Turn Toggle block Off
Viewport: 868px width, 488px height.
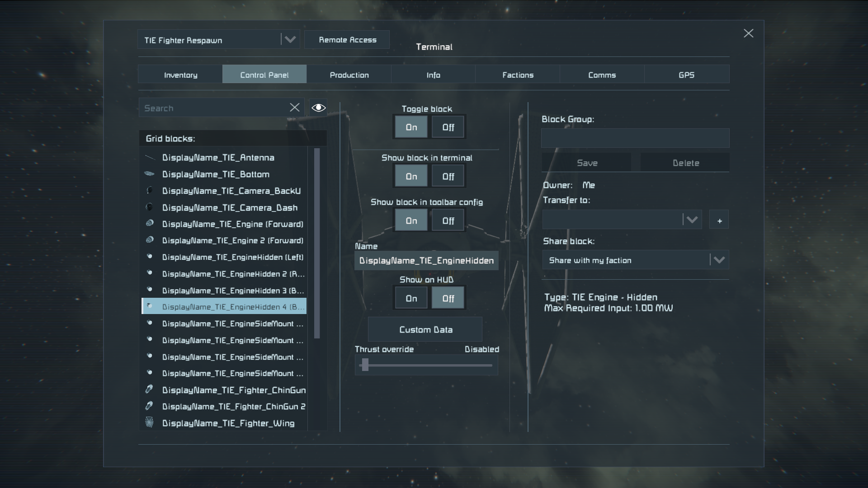click(448, 127)
